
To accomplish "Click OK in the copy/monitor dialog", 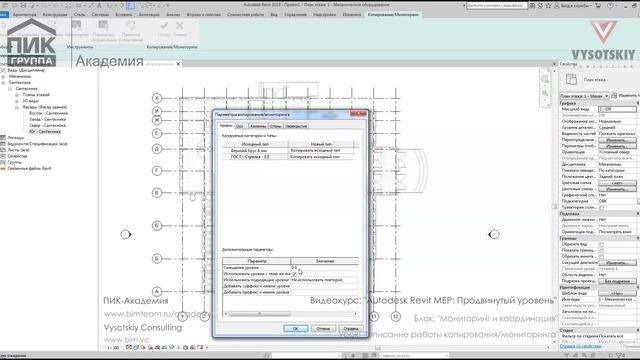I will tap(296, 329).
